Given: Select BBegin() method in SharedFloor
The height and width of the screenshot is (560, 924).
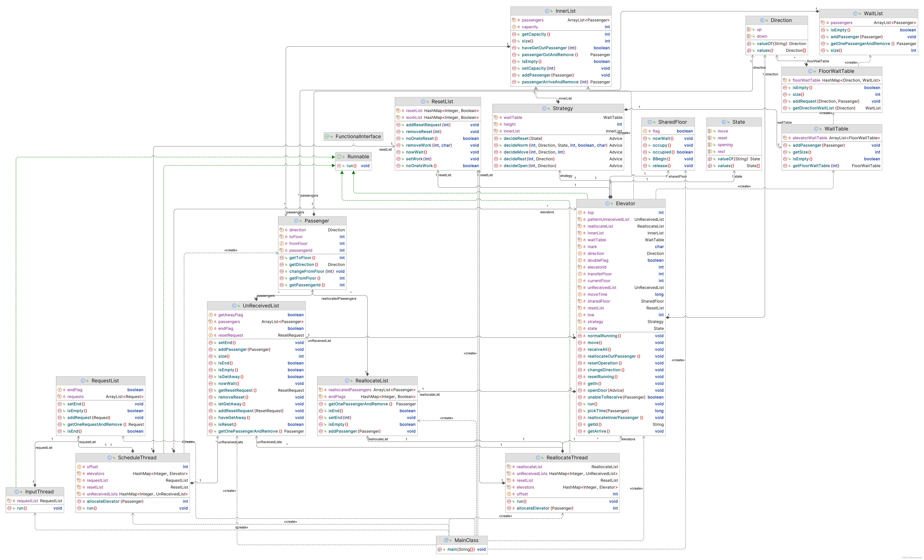Looking at the screenshot, I should pyautogui.click(x=668, y=159).
